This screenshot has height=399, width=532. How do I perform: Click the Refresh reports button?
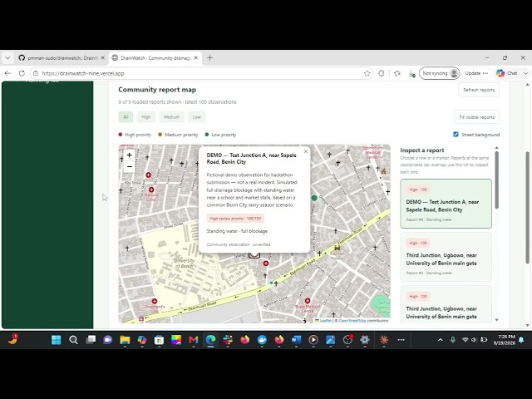[x=479, y=90]
